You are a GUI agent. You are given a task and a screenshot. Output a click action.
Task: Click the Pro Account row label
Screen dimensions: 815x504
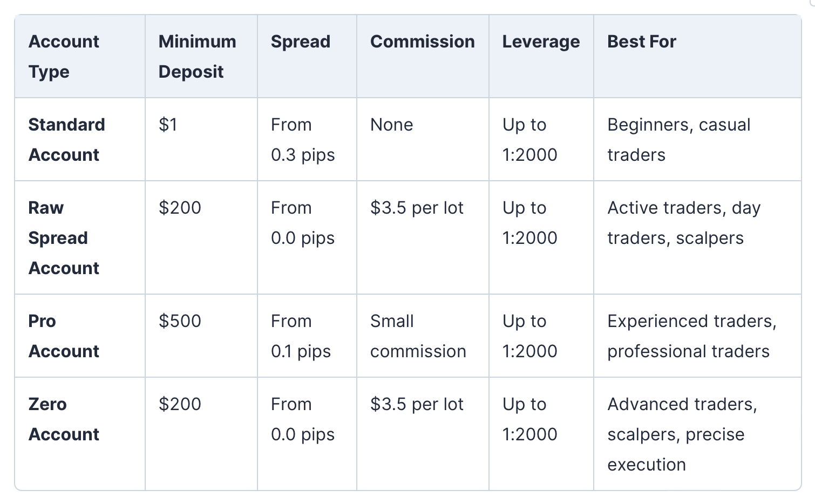[x=64, y=336]
